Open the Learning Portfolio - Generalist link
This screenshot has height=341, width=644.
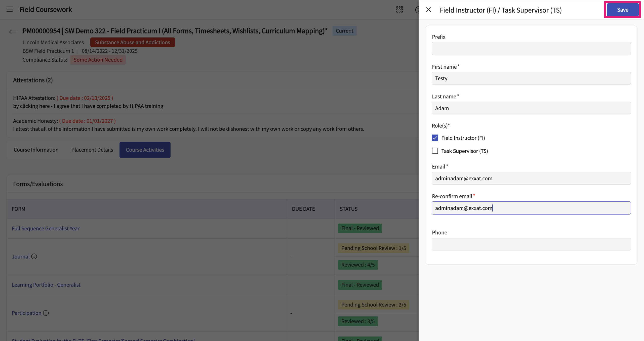coord(46,285)
